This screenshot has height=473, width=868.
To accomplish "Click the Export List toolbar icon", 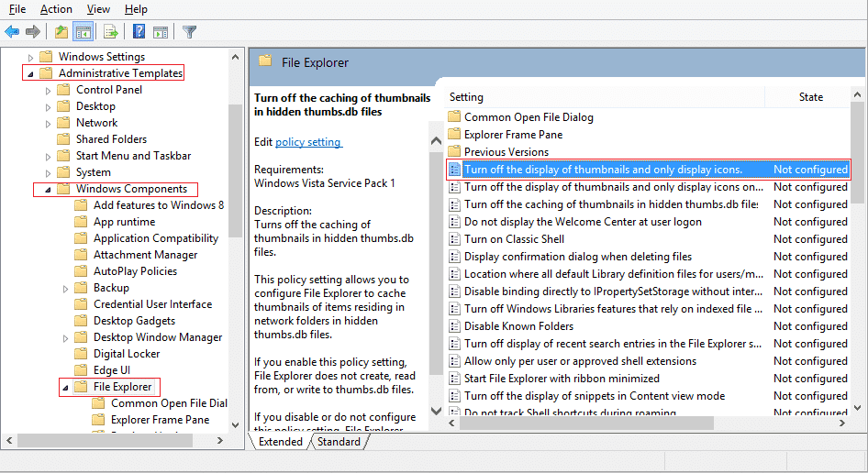I will (111, 32).
